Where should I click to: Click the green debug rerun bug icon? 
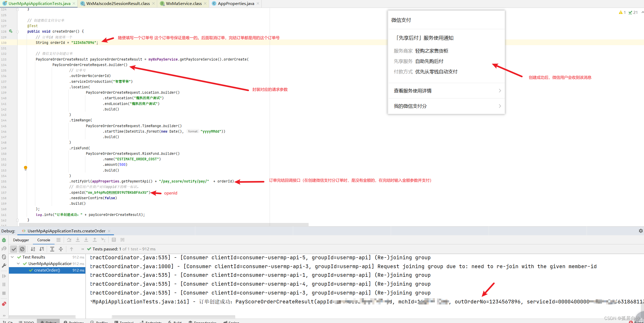coord(4,240)
